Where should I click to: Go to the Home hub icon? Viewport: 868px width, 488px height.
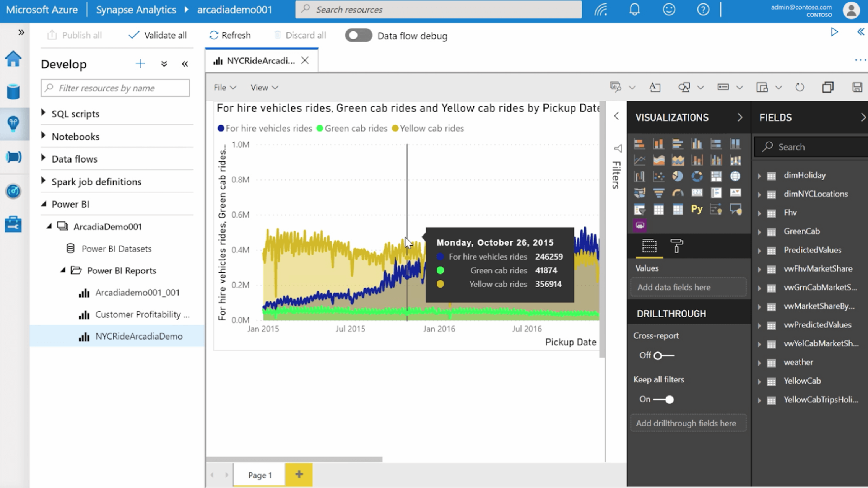point(13,59)
